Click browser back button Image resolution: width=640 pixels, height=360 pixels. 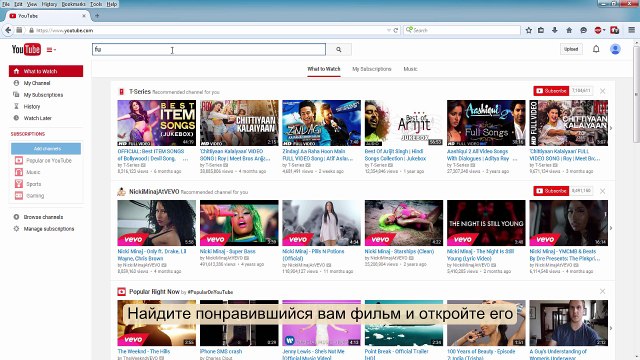[8, 30]
